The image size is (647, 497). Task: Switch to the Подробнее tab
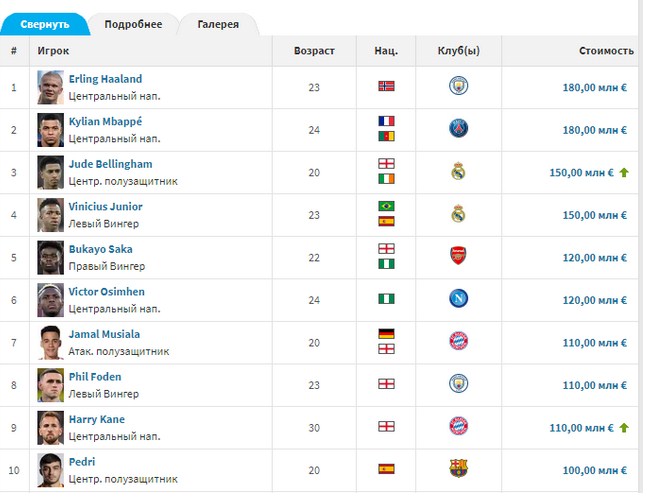pyautogui.click(x=133, y=24)
